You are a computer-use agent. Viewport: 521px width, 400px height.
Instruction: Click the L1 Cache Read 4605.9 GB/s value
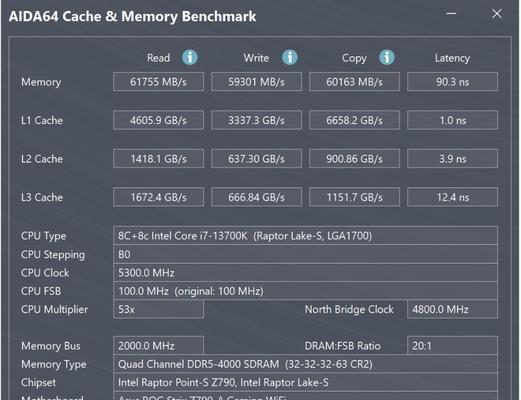[158, 120]
